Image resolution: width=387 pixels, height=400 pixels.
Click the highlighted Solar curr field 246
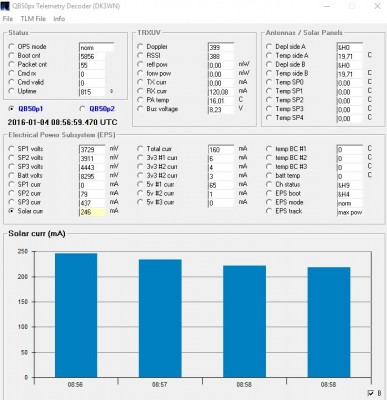92,212
